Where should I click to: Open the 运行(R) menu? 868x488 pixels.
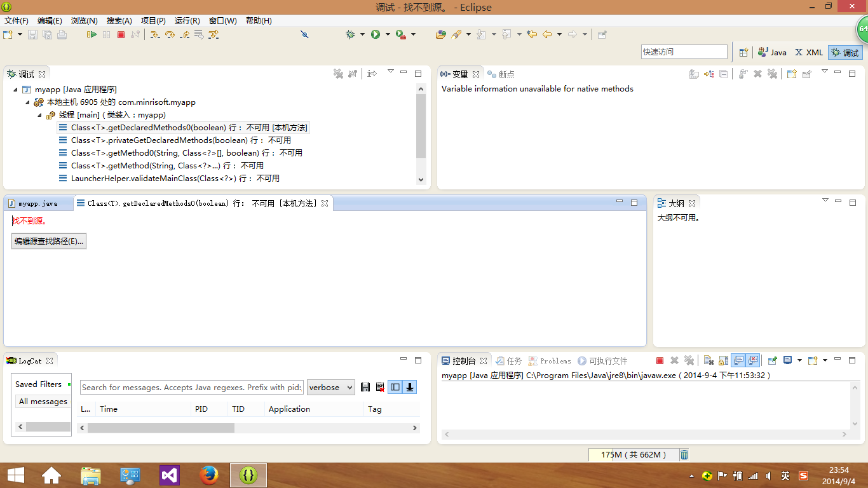point(187,20)
